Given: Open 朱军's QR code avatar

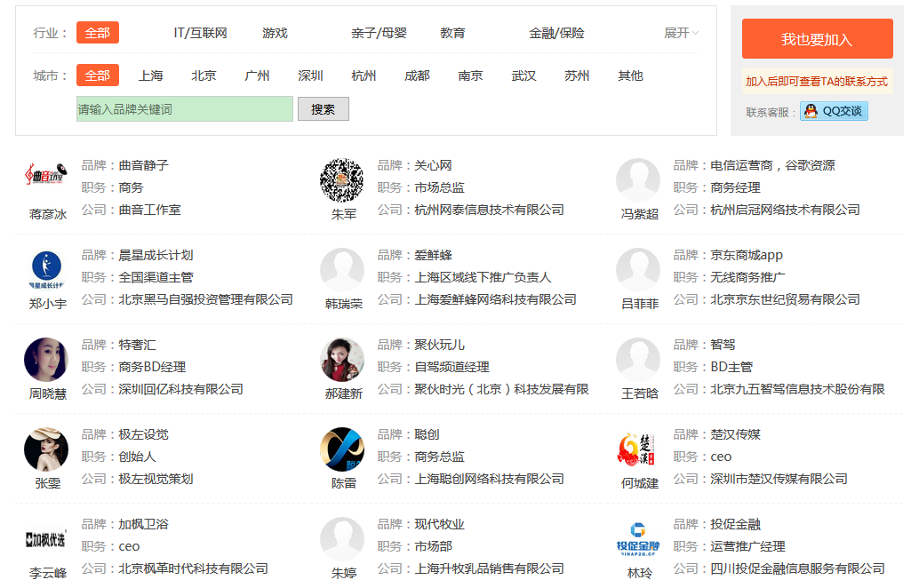Looking at the screenshot, I should pos(342,180).
